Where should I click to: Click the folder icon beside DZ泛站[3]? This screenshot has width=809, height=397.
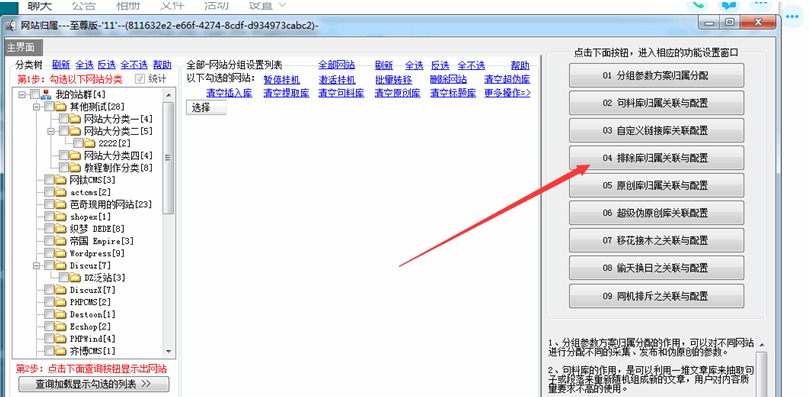pos(76,278)
